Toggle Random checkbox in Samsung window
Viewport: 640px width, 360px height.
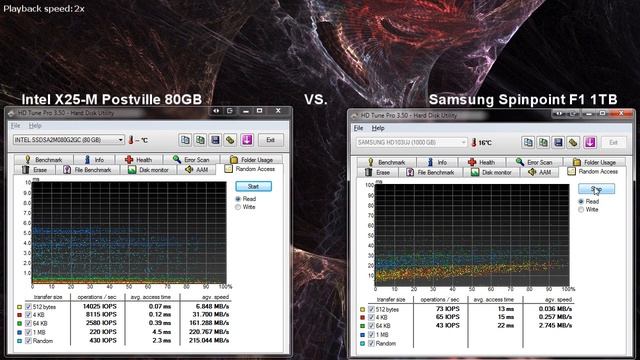click(x=371, y=343)
